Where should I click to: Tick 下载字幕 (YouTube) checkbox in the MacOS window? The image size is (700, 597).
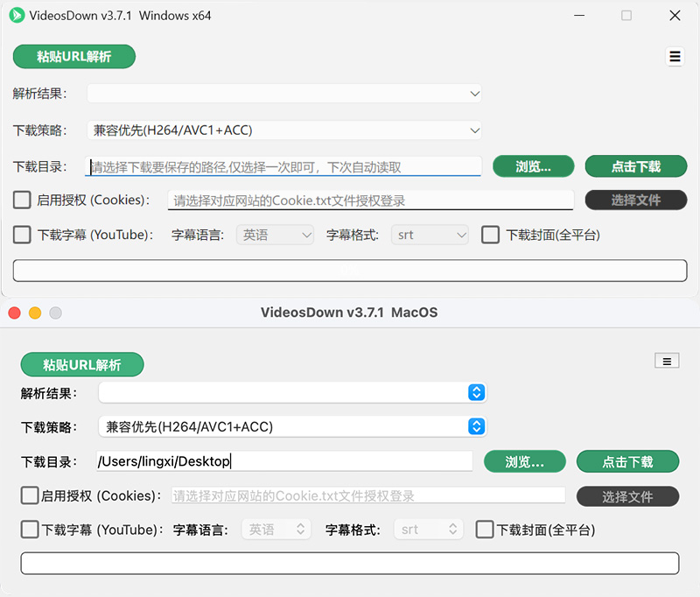coord(30,530)
